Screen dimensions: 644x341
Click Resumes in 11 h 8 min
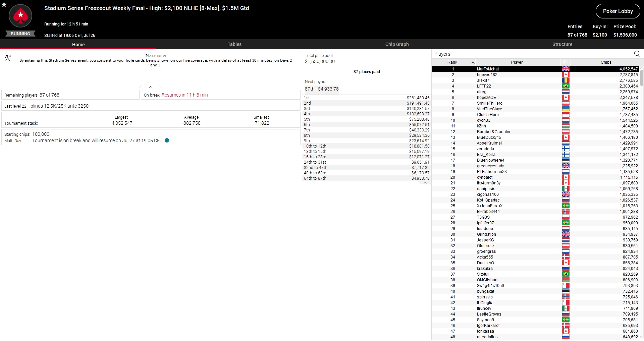[185, 95]
